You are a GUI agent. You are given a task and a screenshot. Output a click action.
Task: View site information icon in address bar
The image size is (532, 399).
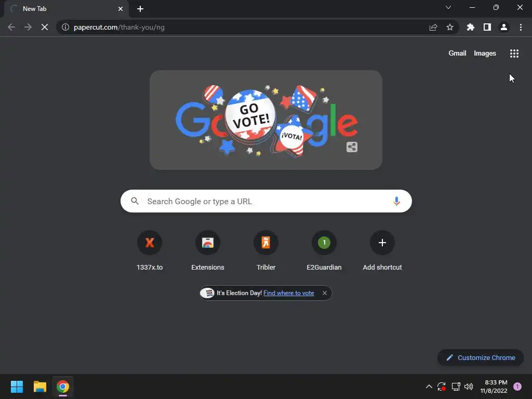coord(65,27)
